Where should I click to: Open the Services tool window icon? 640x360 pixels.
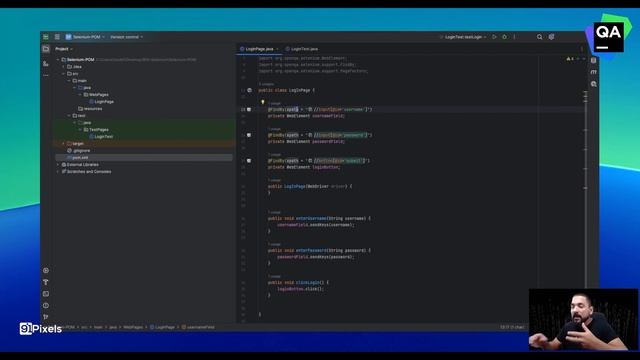click(x=46, y=270)
